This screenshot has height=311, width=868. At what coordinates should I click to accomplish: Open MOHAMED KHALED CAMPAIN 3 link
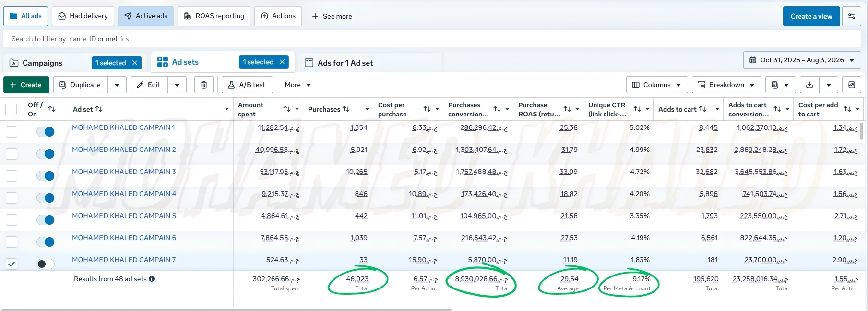pyautogui.click(x=124, y=172)
